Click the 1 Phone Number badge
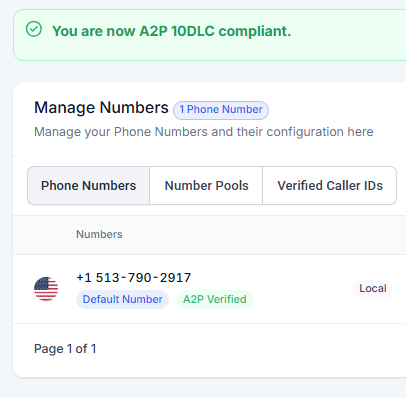406x398 pixels. (221, 110)
